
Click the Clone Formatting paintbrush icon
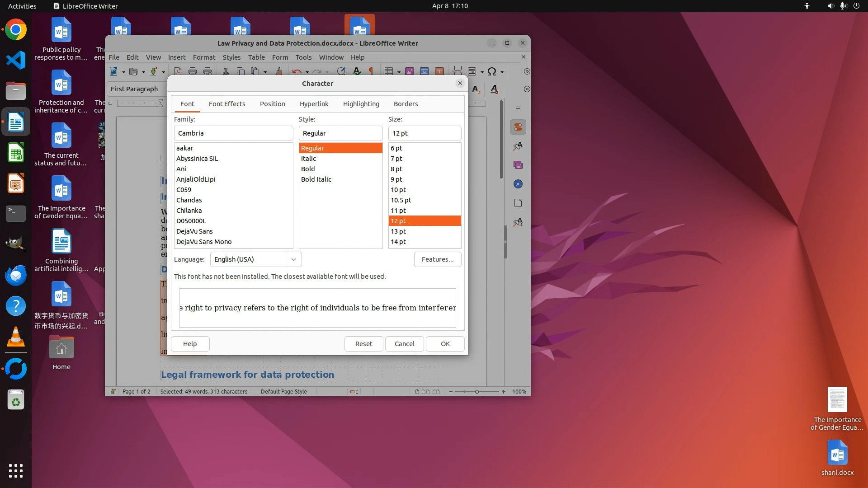(279, 71)
